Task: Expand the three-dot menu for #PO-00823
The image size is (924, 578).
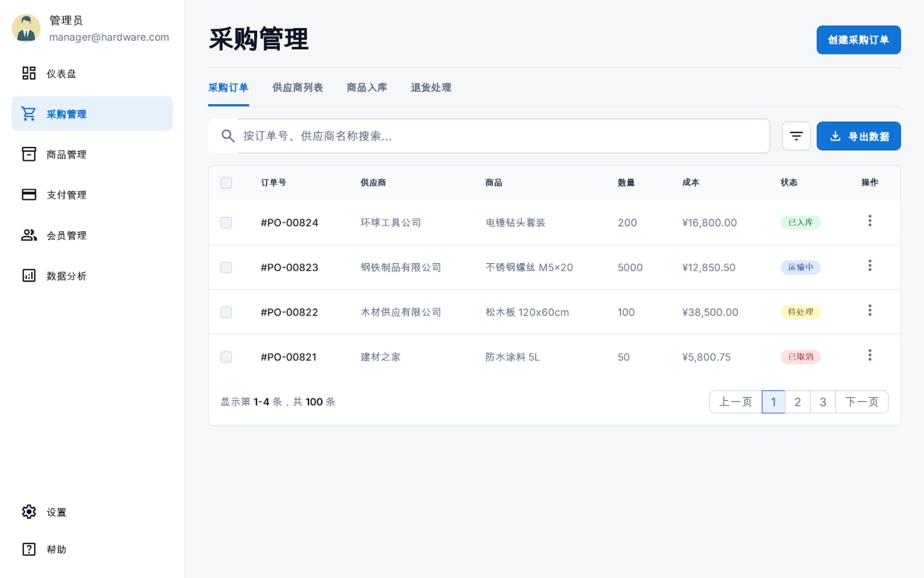Action: pyautogui.click(x=870, y=266)
